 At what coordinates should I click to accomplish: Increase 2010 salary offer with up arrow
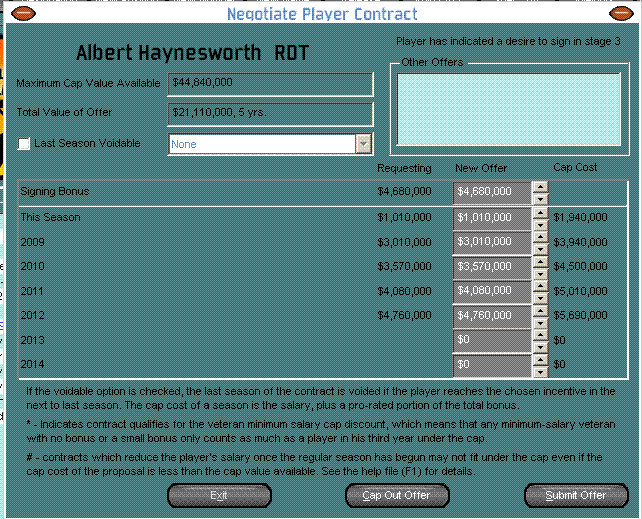(540, 262)
